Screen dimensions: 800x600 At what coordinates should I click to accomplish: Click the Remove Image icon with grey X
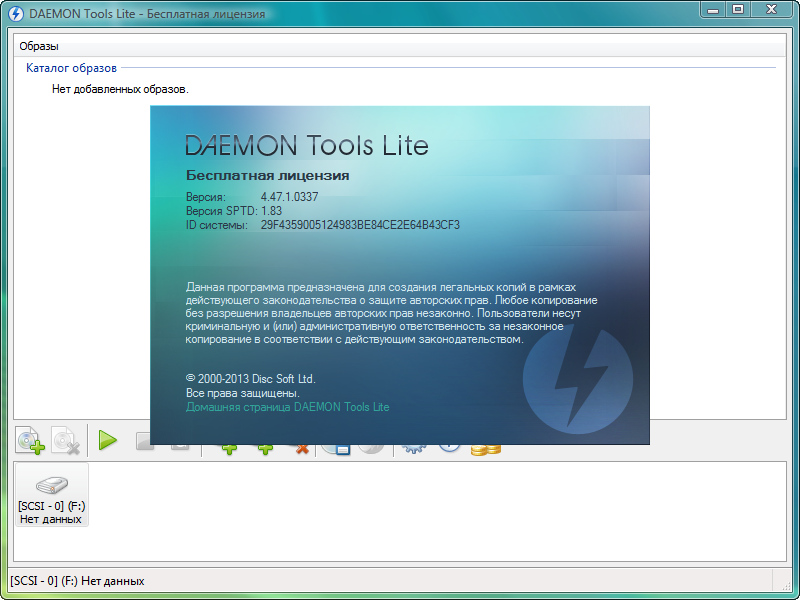(x=66, y=440)
